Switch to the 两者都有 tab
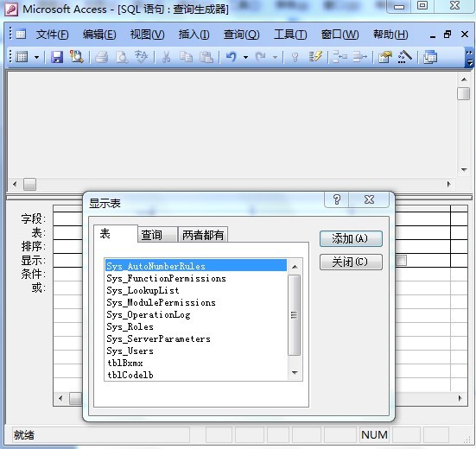 [203, 235]
